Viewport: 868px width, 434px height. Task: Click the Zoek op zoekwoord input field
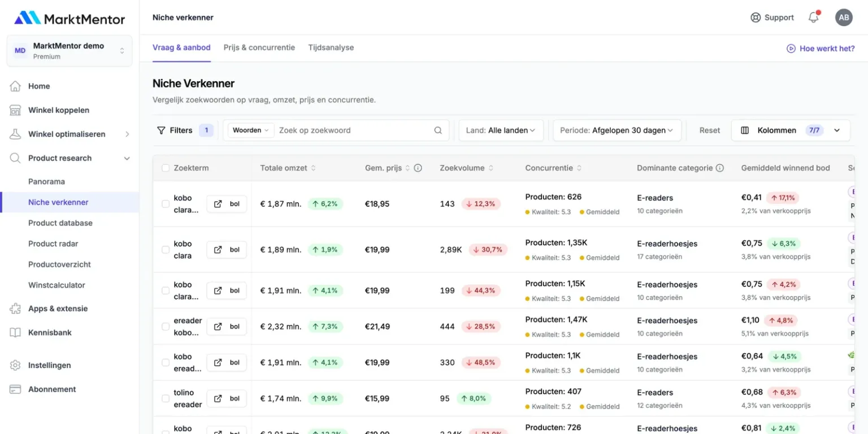tap(353, 130)
